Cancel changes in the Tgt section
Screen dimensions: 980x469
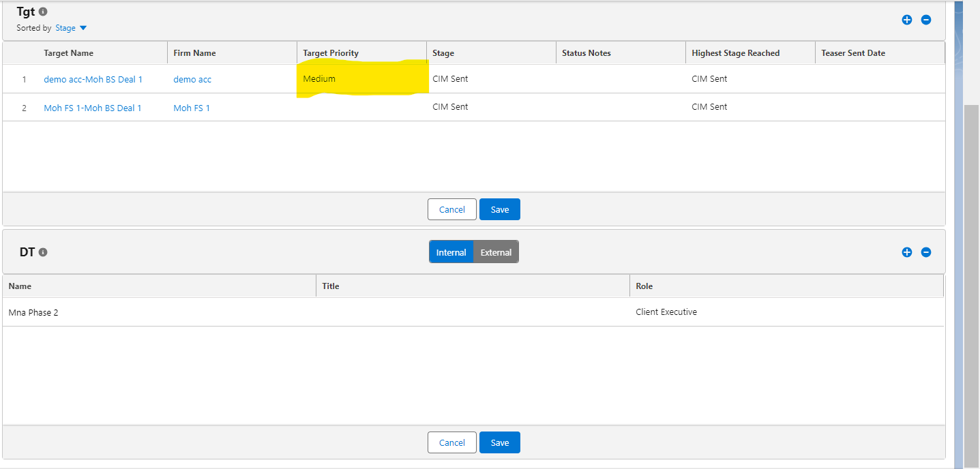(451, 209)
